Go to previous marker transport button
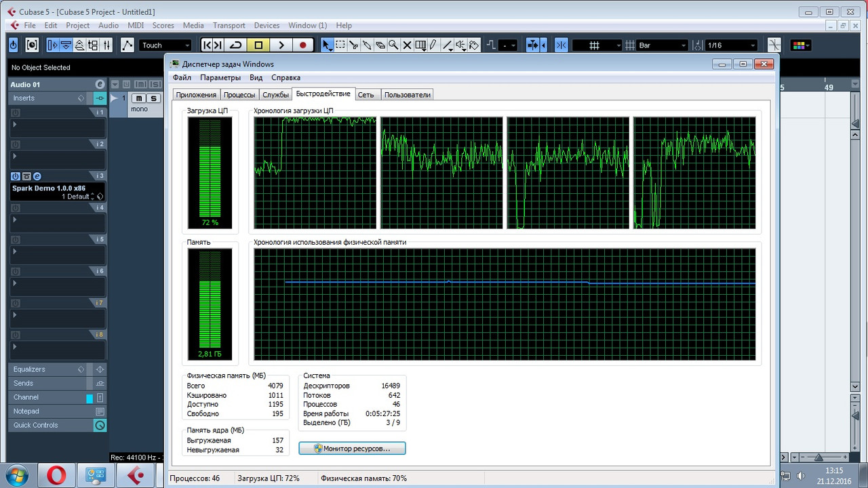This screenshot has height=488, width=868. tap(206, 45)
